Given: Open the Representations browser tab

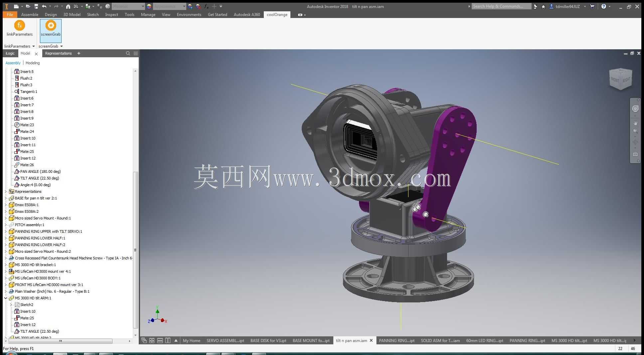Looking at the screenshot, I should pyautogui.click(x=59, y=53).
